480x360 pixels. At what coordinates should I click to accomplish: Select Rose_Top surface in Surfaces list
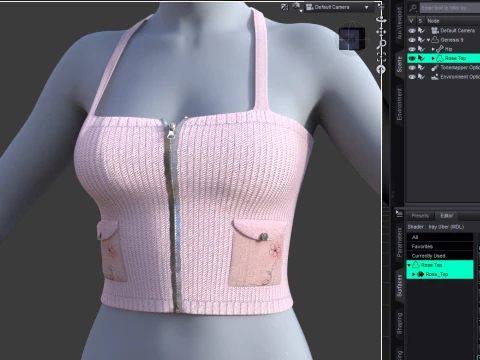(437, 274)
